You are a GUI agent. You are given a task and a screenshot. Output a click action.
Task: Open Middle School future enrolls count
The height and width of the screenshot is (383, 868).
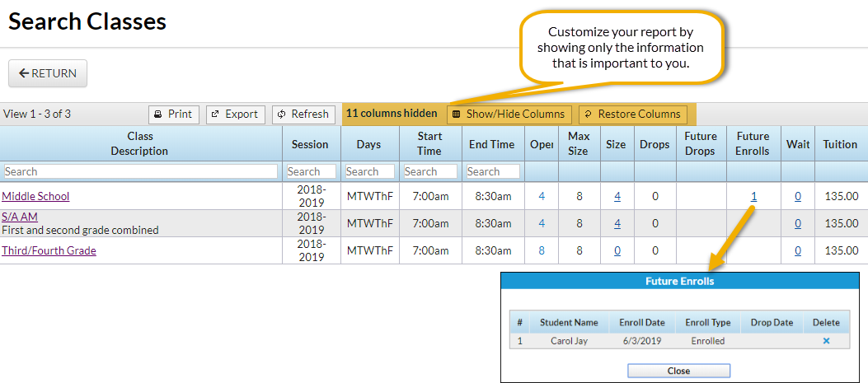[753, 196]
